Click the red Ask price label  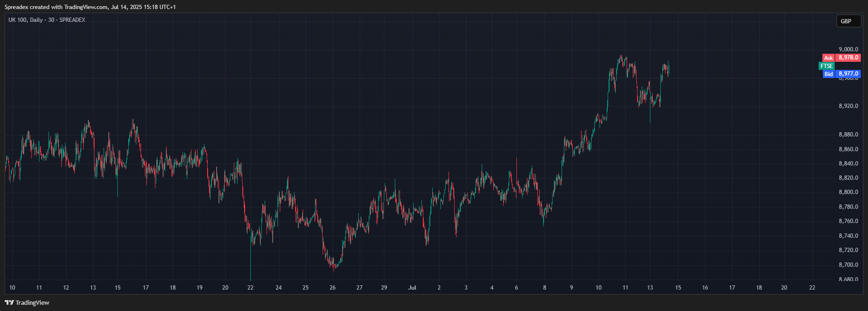[842, 58]
